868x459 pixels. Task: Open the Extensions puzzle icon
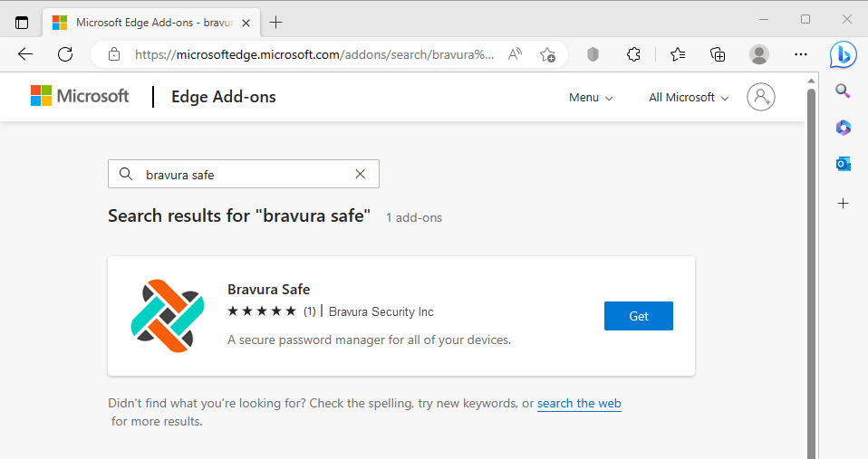tap(634, 54)
